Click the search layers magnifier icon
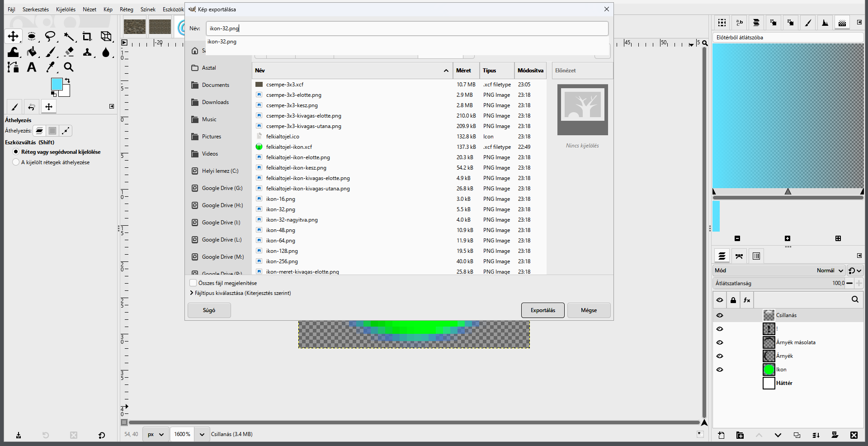868x446 pixels. [855, 299]
